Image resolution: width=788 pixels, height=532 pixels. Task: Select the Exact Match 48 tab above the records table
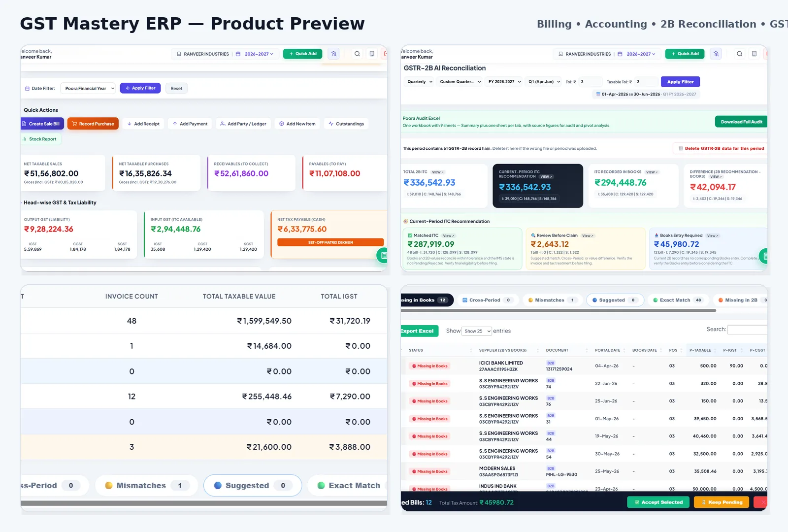pos(678,300)
